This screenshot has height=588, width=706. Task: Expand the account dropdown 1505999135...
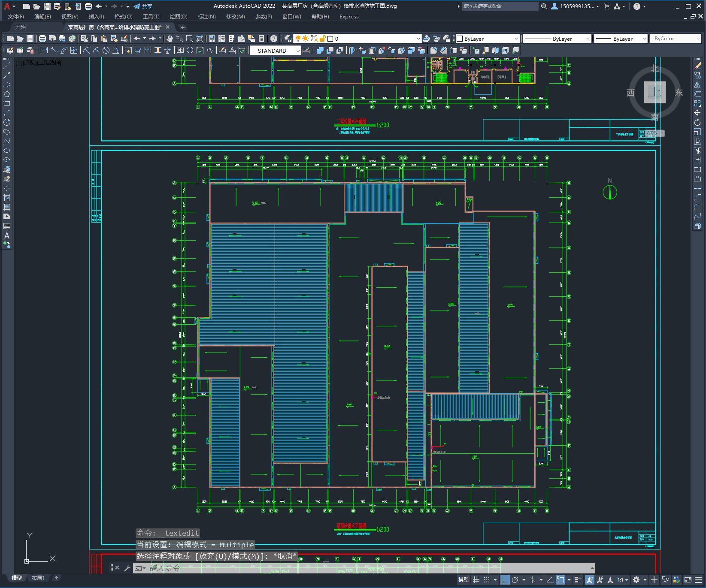pyautogui.click(x=579, y=6)
